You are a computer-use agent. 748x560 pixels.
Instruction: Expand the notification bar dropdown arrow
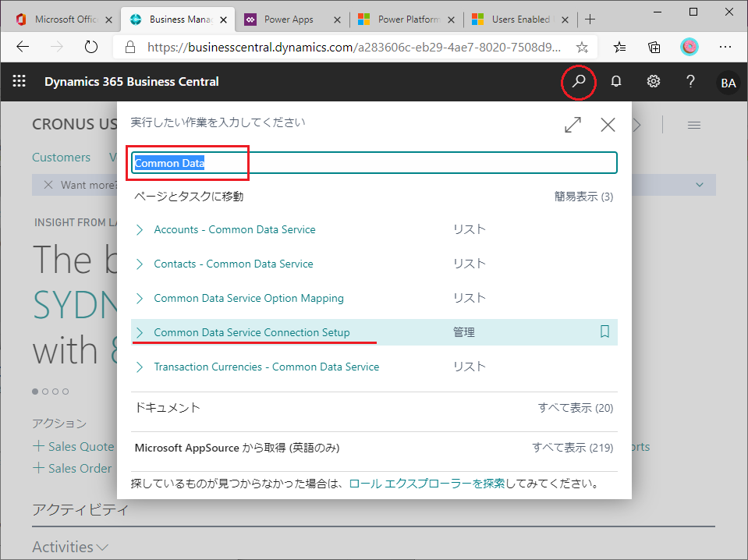point(700,185)
